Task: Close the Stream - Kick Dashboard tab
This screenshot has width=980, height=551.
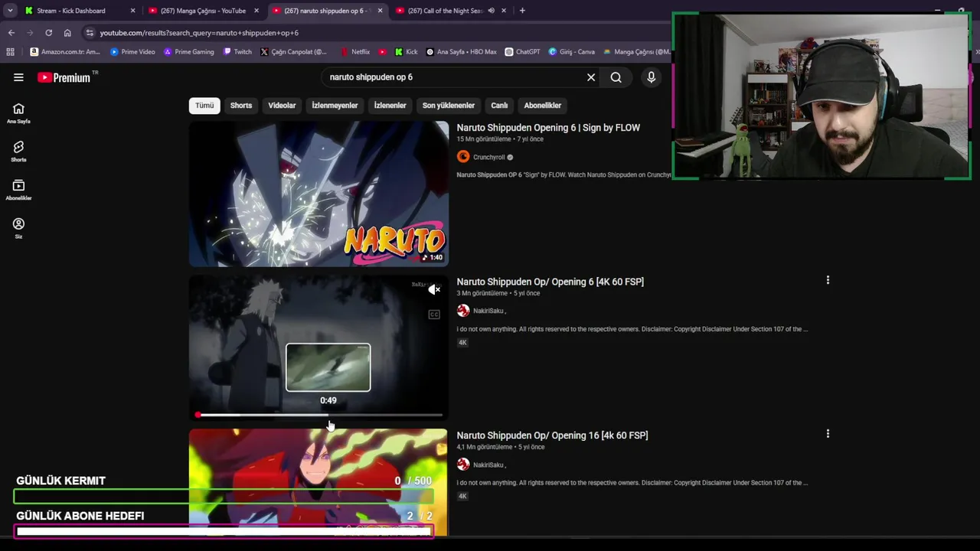Action: tap(132, 11)
